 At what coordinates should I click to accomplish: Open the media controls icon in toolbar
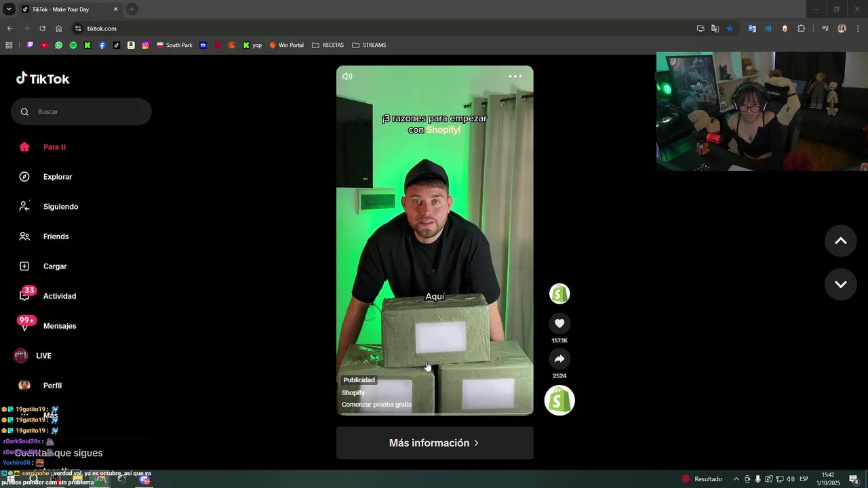825,28
